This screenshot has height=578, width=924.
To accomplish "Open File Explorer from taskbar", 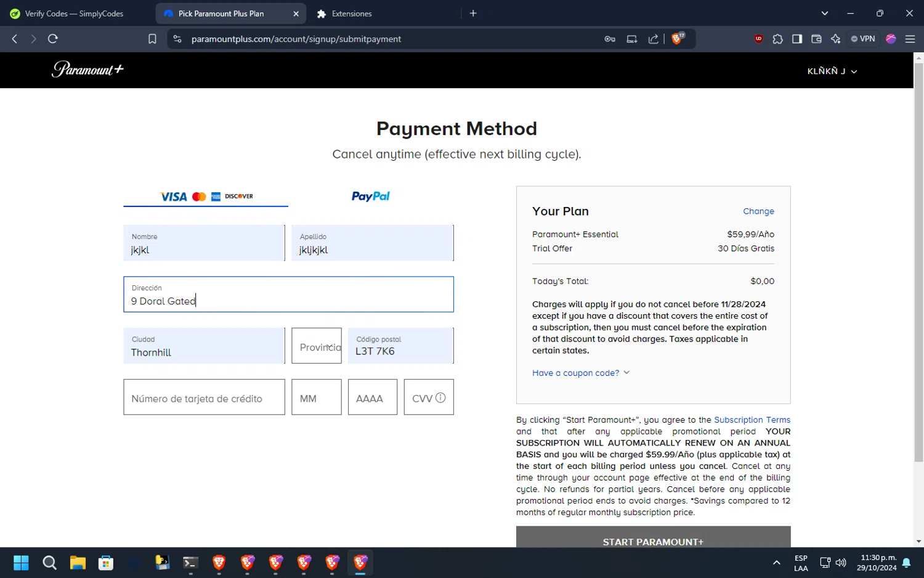I will (x=78, y=563).
